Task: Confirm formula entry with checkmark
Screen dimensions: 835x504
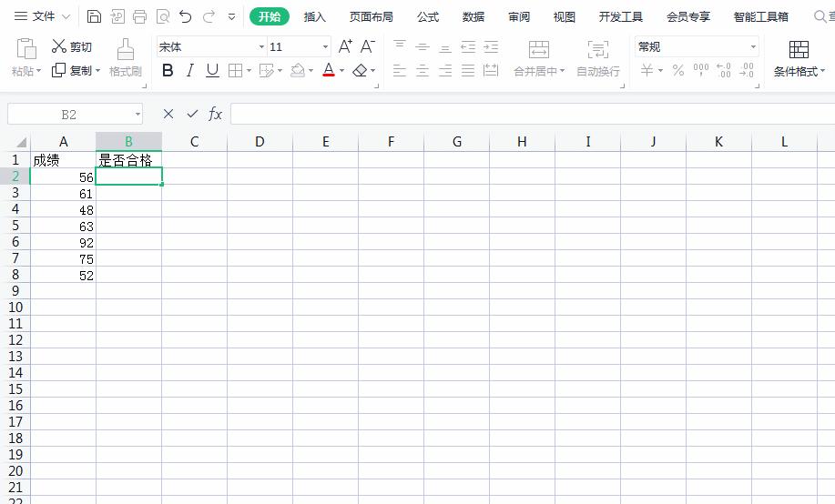Action: coord(192,114)
